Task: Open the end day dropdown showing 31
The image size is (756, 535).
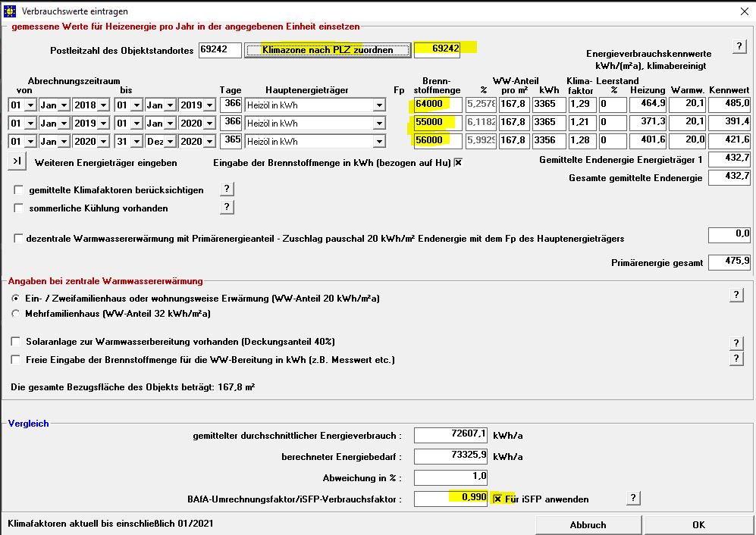Action: (137, 142)
